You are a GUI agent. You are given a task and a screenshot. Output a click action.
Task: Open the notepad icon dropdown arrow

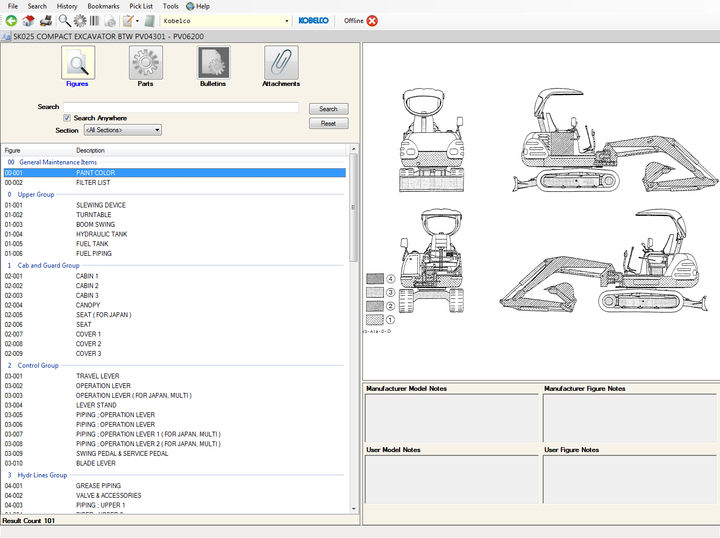point(137,21)
